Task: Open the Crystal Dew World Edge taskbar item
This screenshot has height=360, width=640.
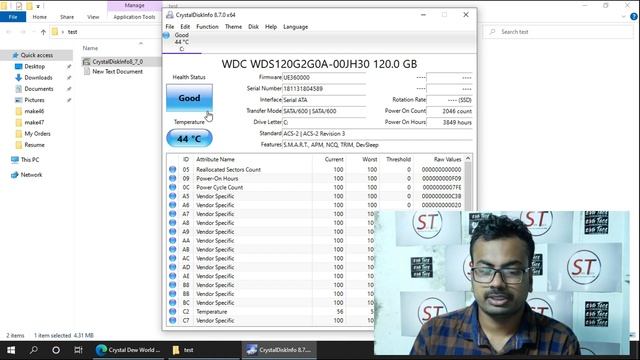Action: (x=129, y=350)
